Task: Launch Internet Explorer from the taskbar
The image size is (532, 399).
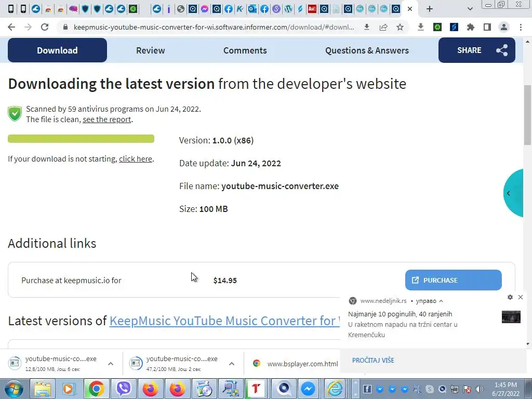Action: pos(335,389)
